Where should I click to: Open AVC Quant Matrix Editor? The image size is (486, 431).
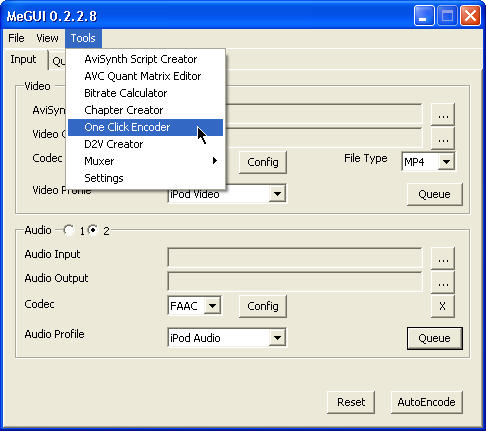point(145,76)
